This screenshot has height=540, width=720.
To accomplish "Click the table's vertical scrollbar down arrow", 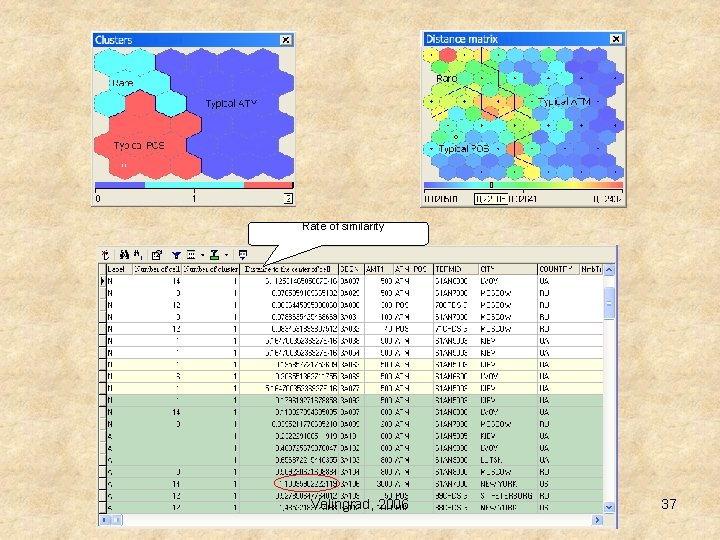I will tap(609, 507).
